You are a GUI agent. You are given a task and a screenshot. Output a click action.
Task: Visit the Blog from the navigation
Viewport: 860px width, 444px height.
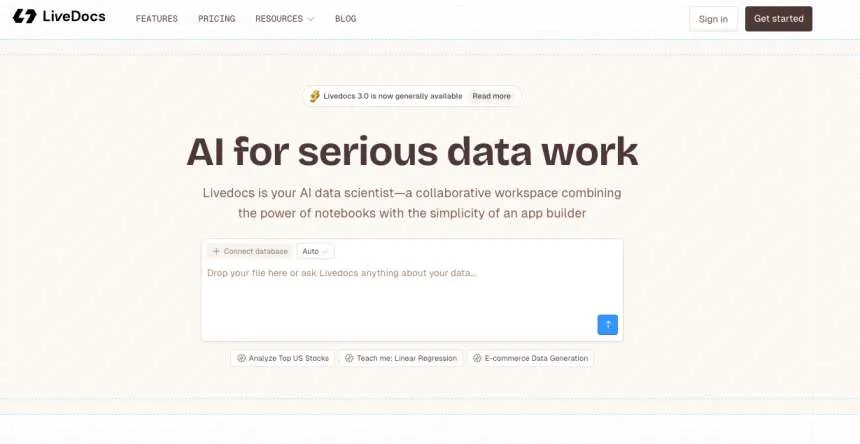point(345,19)
